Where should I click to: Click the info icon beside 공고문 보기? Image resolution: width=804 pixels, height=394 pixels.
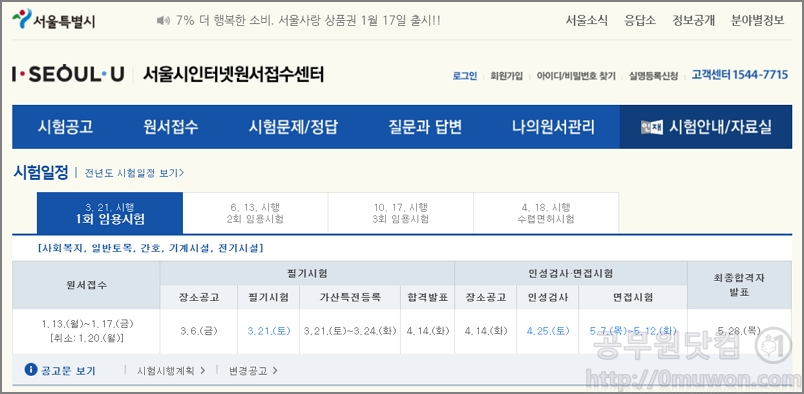pos(31,369)
